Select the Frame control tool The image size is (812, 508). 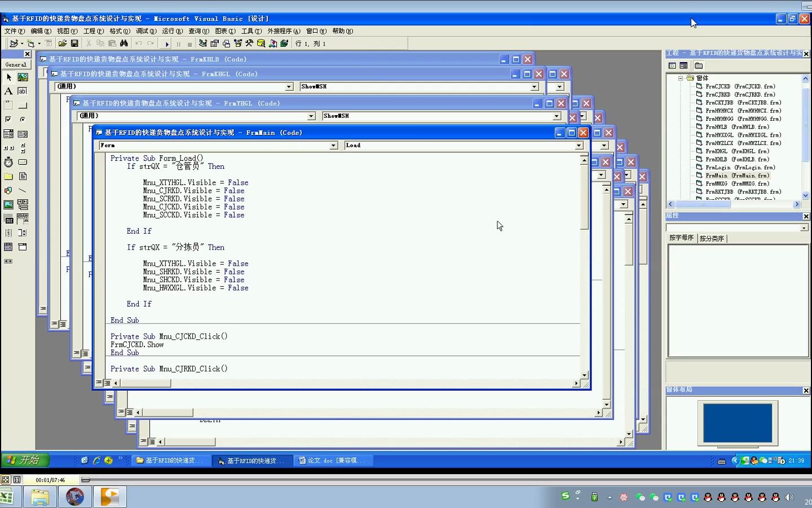(x=8, y=105)
